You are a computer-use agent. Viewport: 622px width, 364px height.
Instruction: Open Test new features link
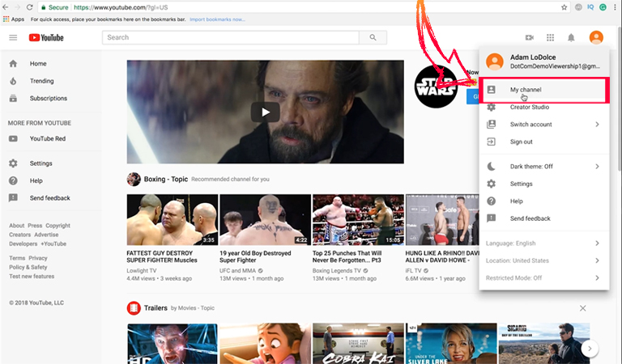point(32,277)
